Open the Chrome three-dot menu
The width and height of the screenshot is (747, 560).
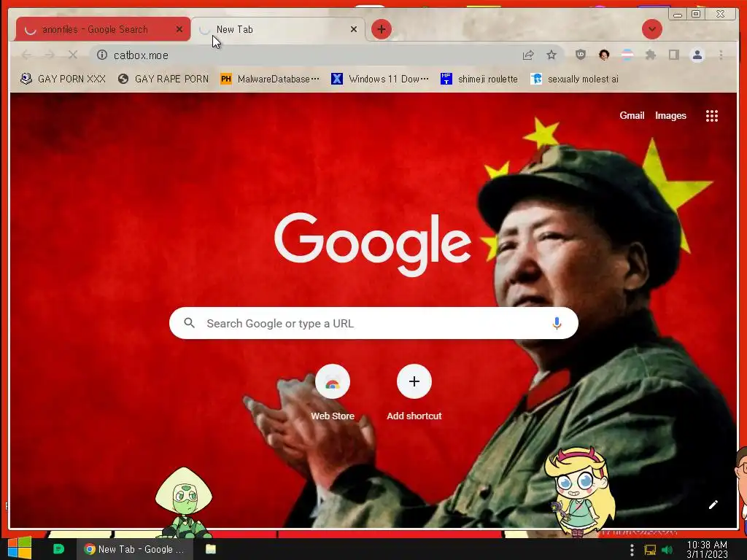coord(721,55)
